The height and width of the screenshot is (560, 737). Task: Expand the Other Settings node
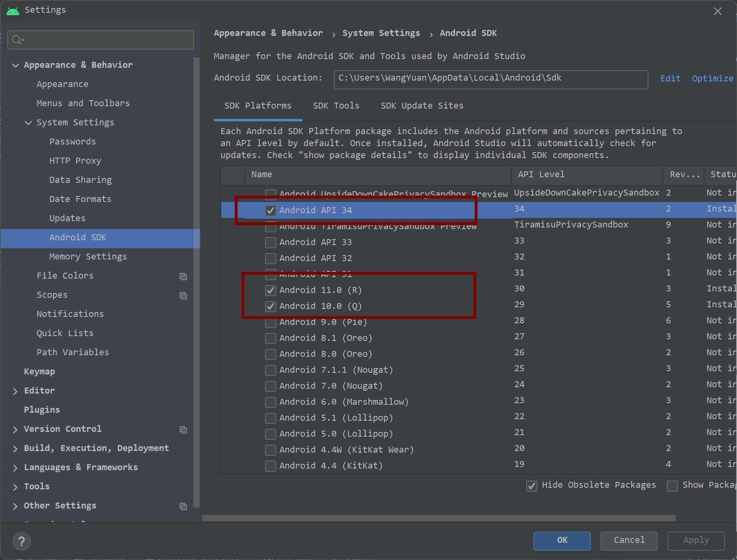[x=16, y=506]
